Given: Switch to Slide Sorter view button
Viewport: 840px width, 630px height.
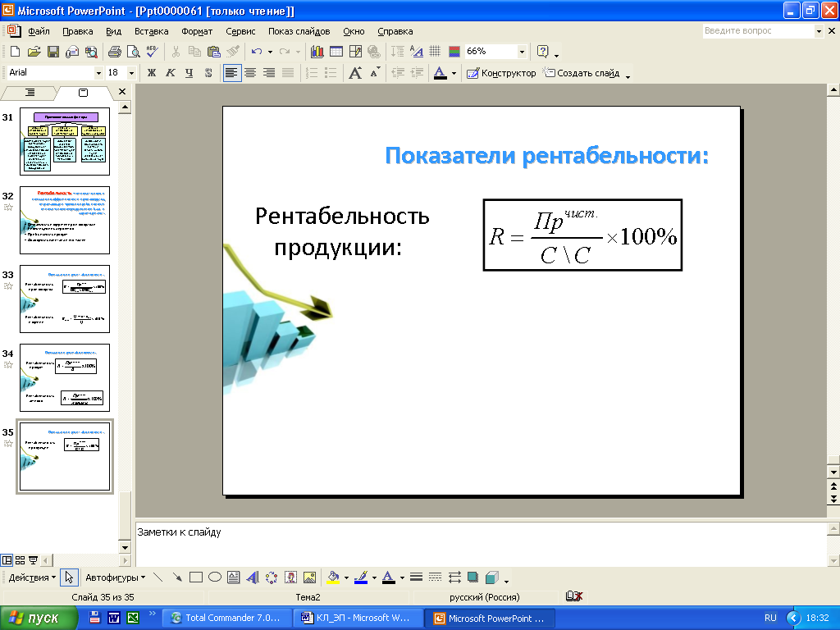Looking at the screenshot, I should point(20,560).
